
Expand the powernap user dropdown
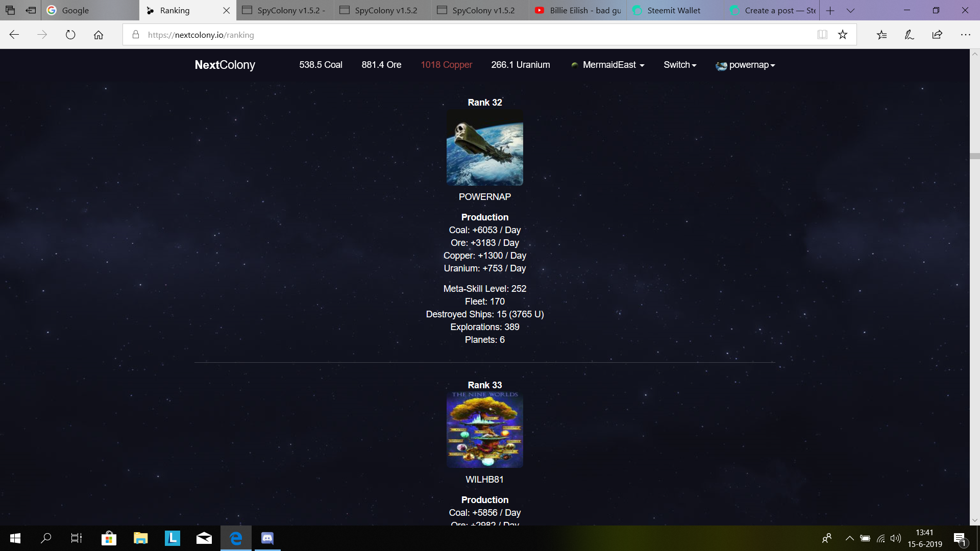(746, 65)
